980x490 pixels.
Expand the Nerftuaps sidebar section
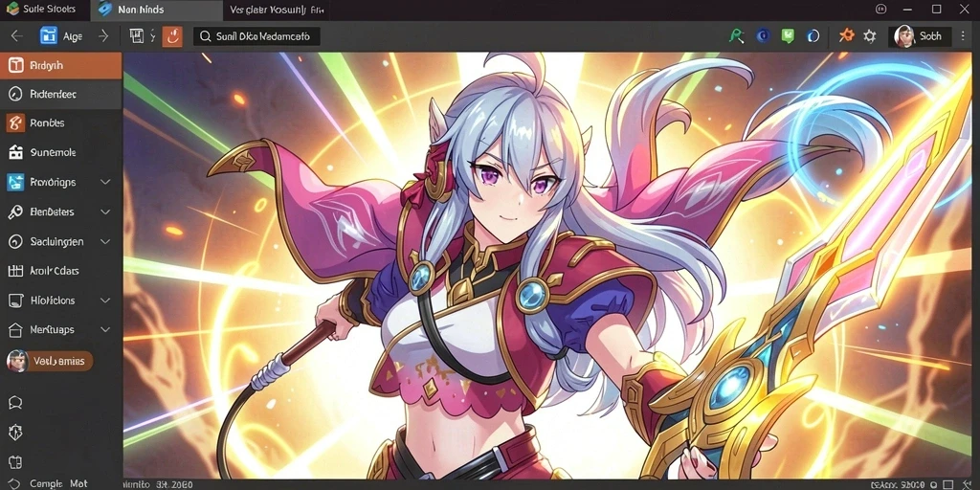(105, 329)
